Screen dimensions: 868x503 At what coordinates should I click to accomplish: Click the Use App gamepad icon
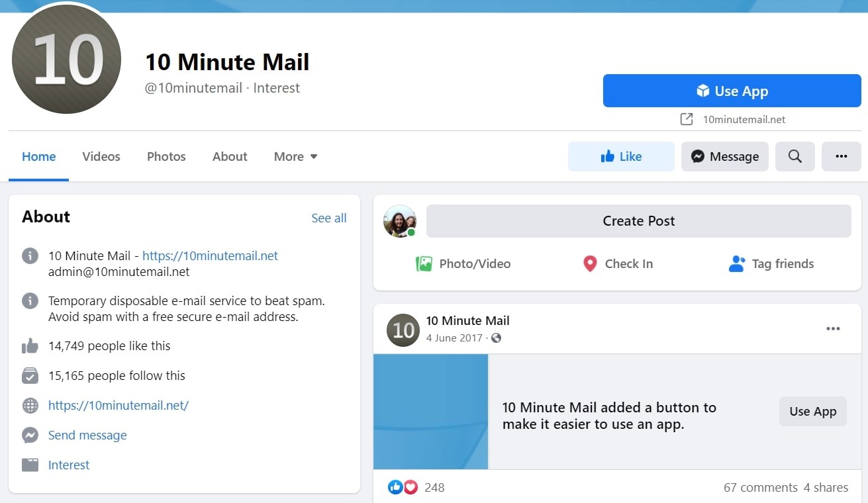[703, 91]
